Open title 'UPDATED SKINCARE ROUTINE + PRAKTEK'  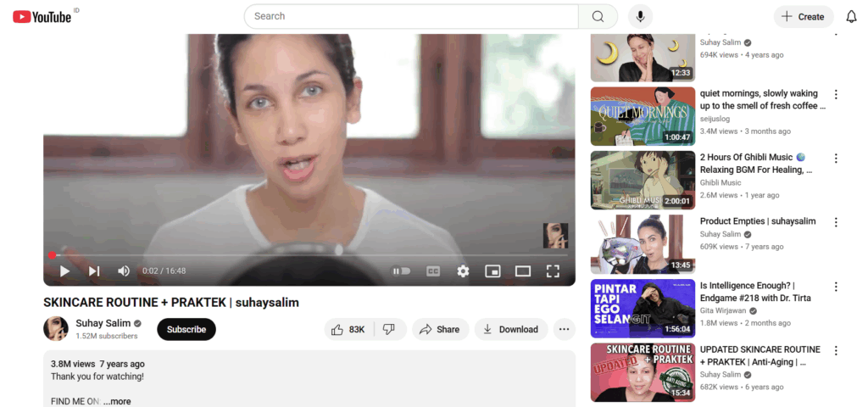point(759,355)
